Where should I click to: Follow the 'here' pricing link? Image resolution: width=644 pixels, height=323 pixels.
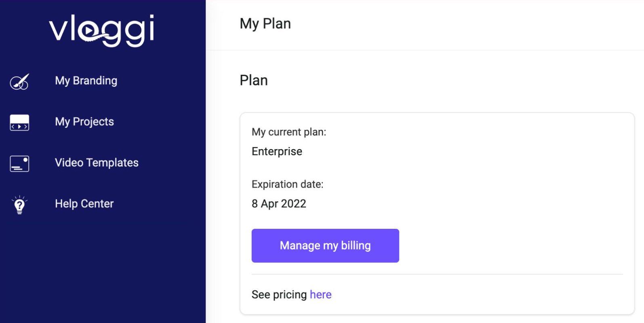tap(321, 294)
